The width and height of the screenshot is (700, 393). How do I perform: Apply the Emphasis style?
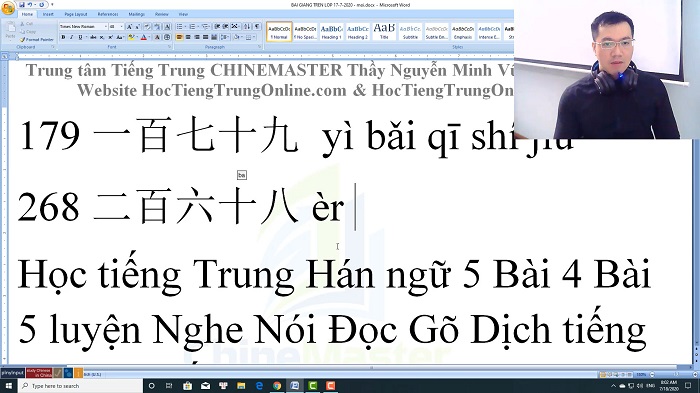[x=463, y=32]
